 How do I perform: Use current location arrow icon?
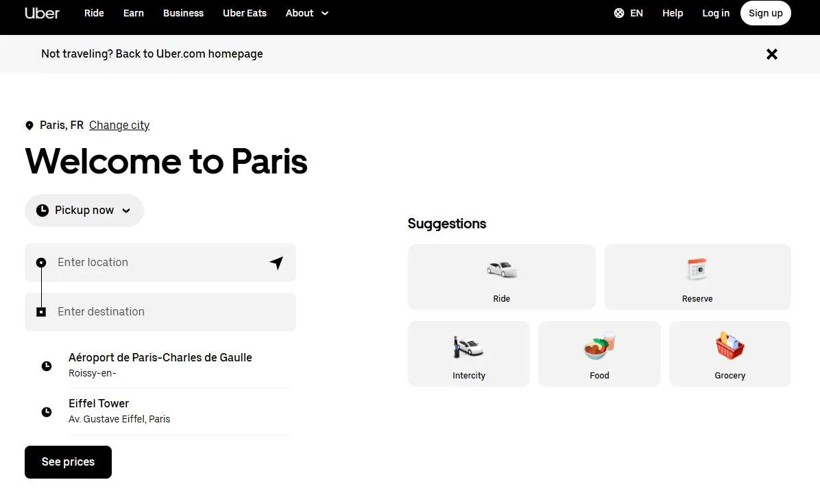(x=276, y=263)
